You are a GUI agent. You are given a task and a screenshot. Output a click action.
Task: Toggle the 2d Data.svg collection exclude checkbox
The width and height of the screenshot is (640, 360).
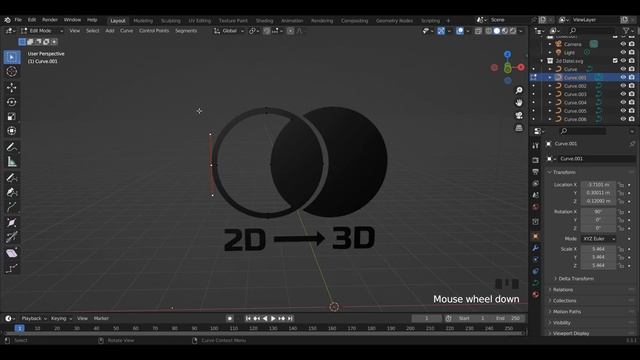pyautogui.click(x=615, y=60)
